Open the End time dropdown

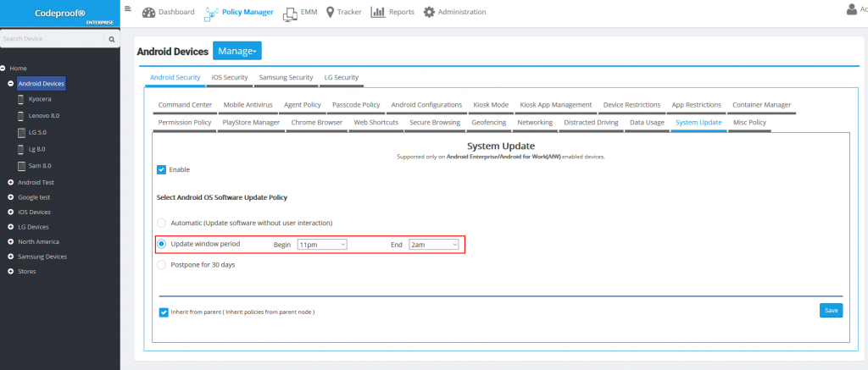433,245
